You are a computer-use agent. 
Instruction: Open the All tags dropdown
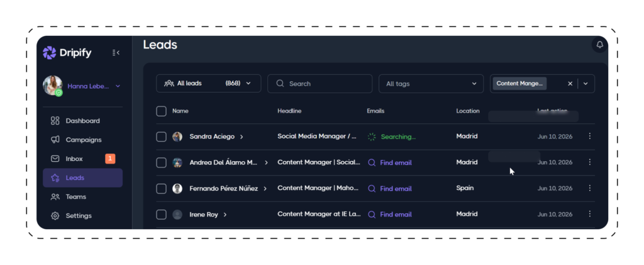click(x=431, y=84)
